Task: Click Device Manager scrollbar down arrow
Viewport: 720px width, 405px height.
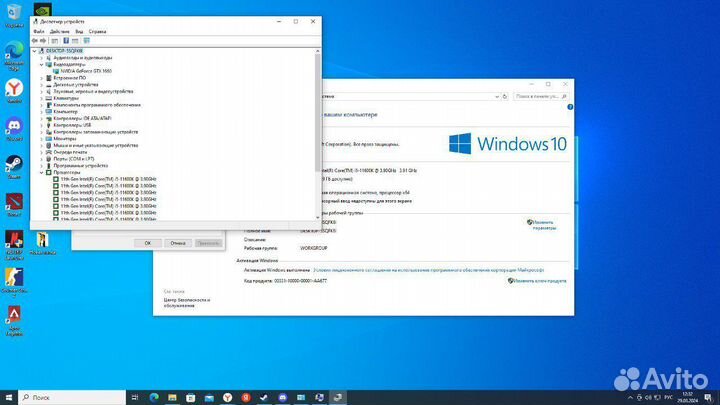Action: (317, 218)
